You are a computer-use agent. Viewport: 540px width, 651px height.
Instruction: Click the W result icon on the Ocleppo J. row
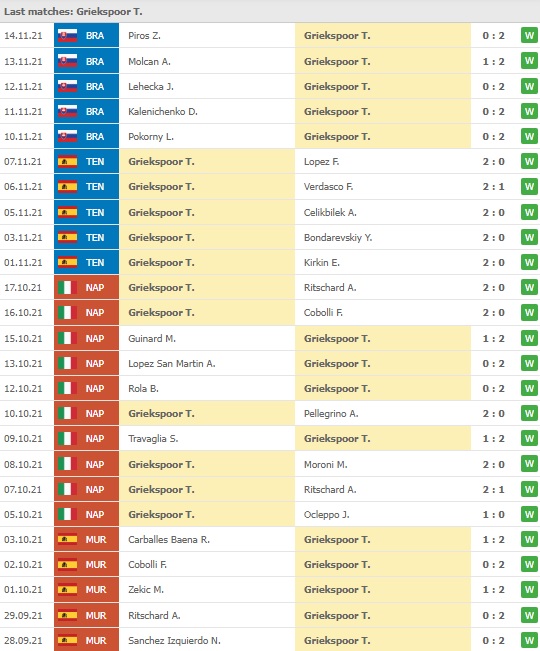tap(529, 514)
